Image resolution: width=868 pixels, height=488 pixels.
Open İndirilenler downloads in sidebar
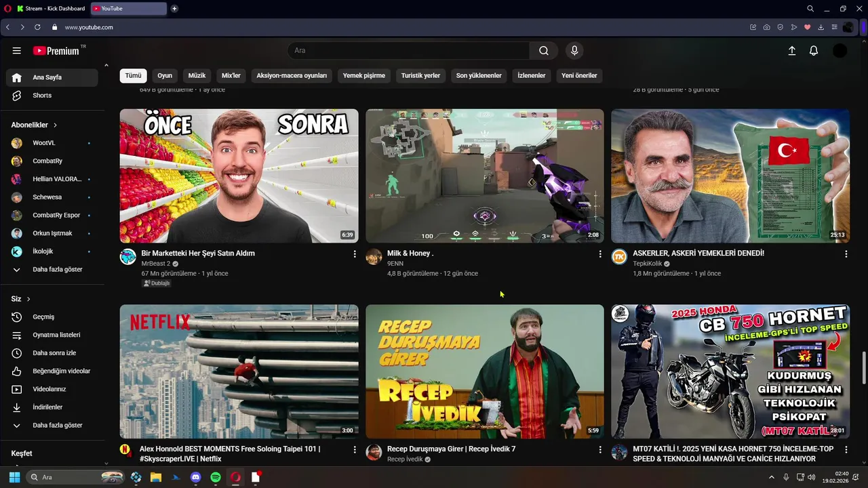[x=52, y=407]
